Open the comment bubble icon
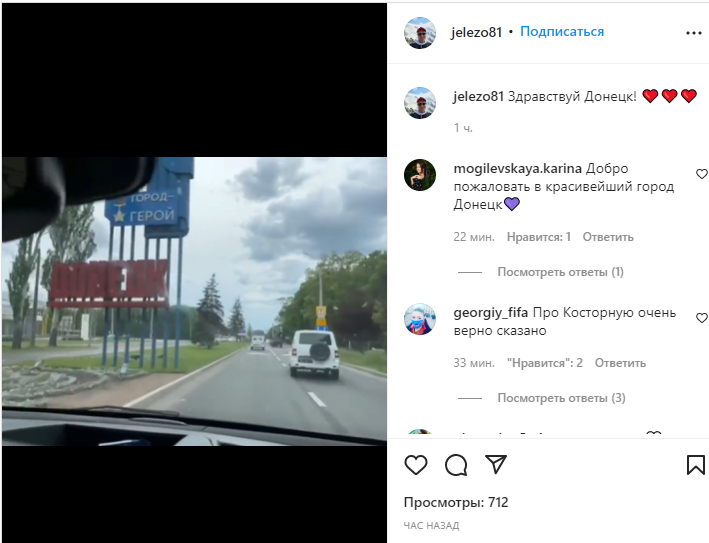This screenshot has width=709, height=543. [x=456, y=465]
